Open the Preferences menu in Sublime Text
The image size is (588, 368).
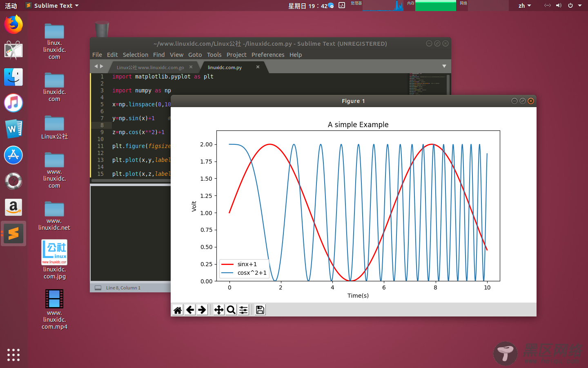pos(268,55)
